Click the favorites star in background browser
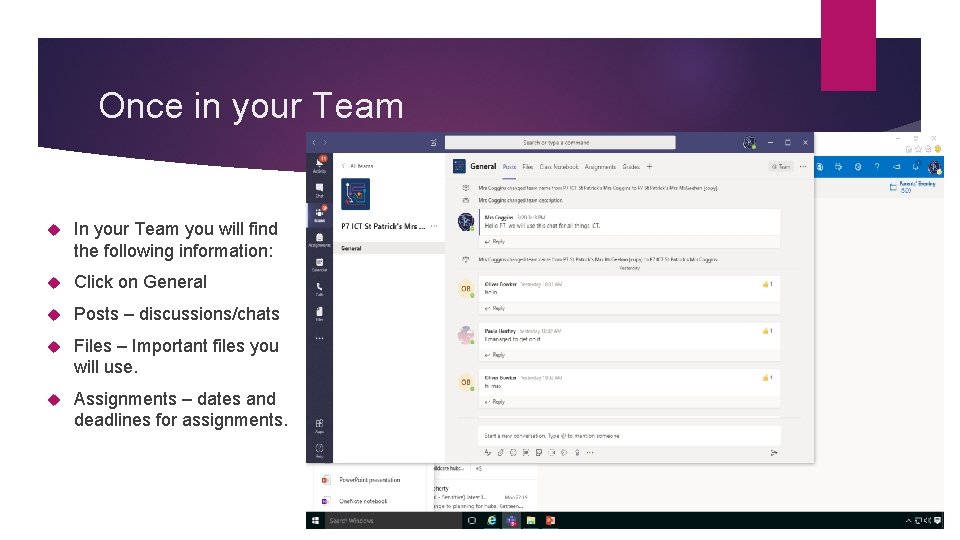 (918, 149)
